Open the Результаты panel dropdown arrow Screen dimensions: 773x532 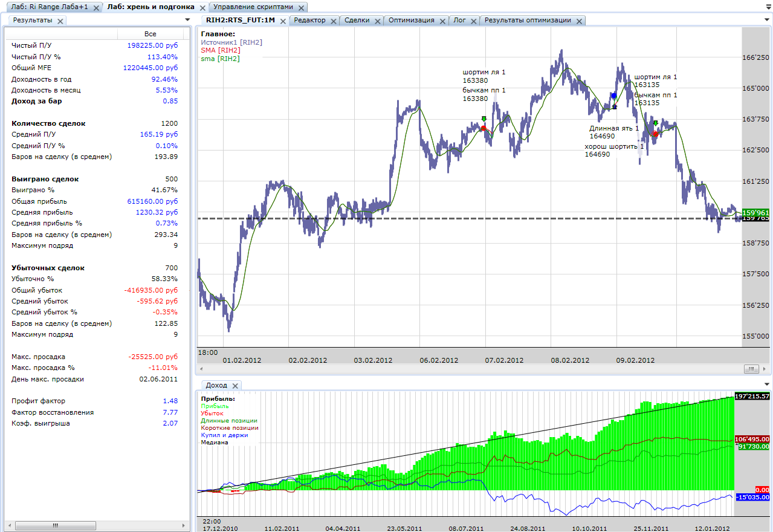pos(187,20)
